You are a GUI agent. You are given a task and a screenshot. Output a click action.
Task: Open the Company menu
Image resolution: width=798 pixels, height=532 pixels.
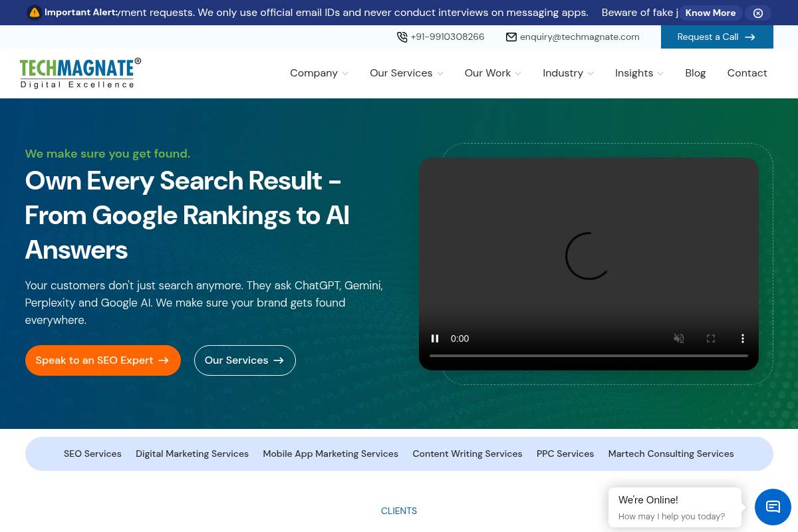pyautogui.click(x=314, y=73)
